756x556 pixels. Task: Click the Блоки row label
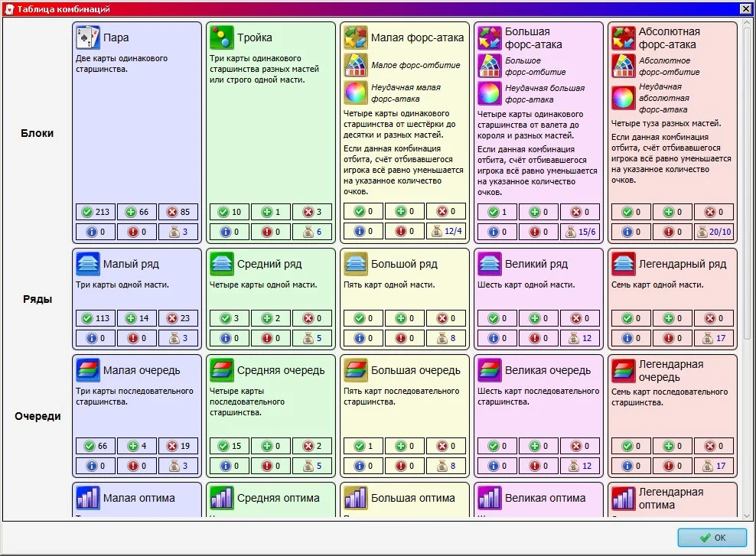[37, 134]
